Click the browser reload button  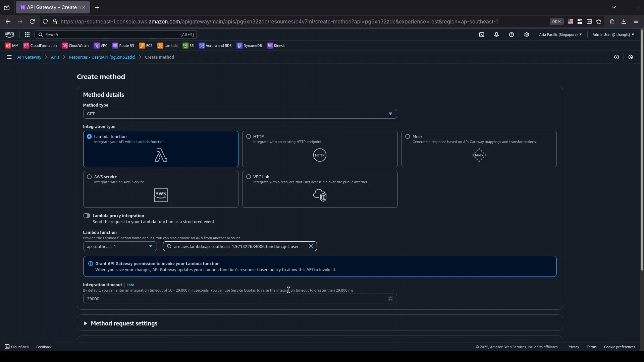point(32,21)
